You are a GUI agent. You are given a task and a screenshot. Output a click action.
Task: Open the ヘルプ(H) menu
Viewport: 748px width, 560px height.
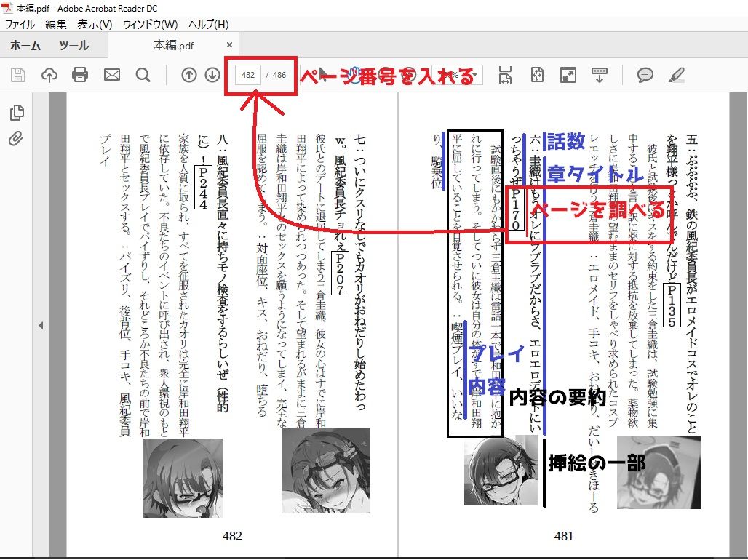[209, 24]
